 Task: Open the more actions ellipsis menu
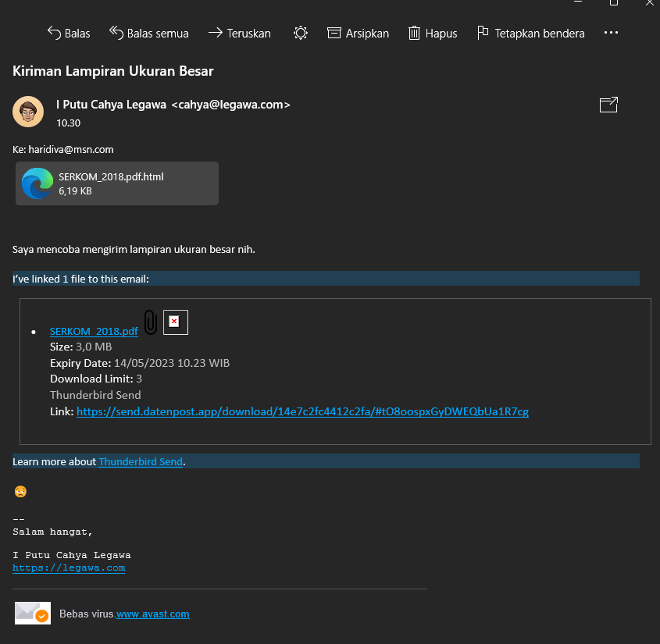(x=611, y=33)
